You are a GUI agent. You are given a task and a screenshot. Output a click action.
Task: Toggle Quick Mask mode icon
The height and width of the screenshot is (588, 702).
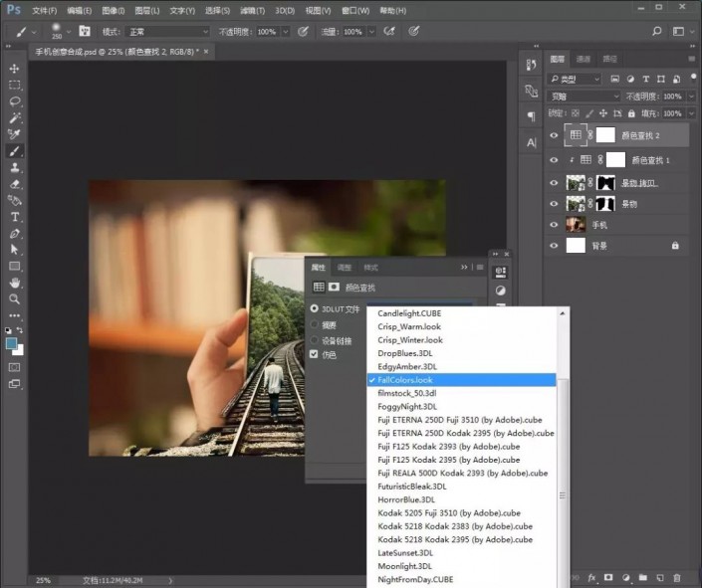(x=14, y=367)
